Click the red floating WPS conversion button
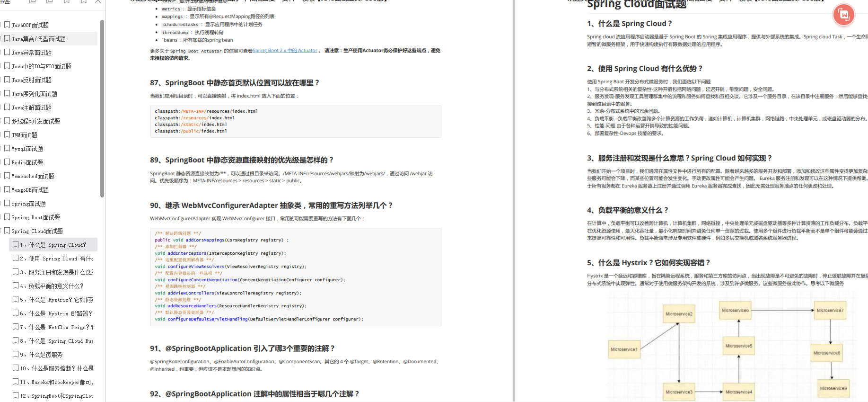This screenshot has width=868, height=402. click(844, 15)
